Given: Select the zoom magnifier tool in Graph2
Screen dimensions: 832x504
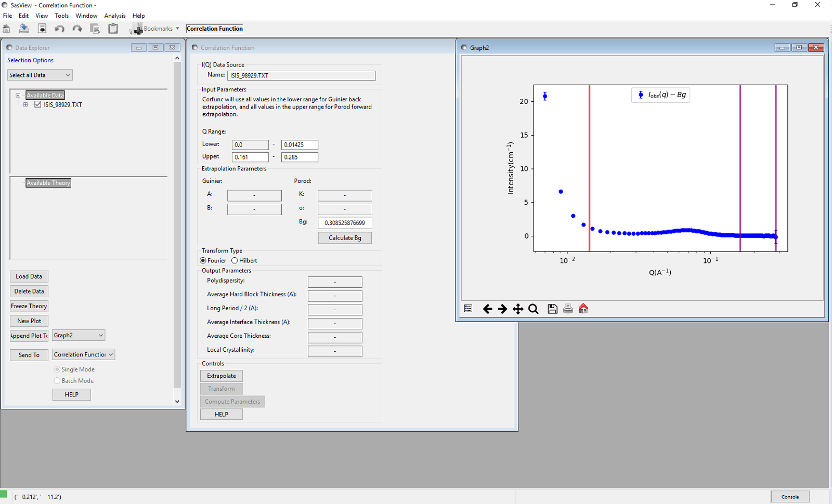Looking at the screenshot, I should click(x=533, y=309).
